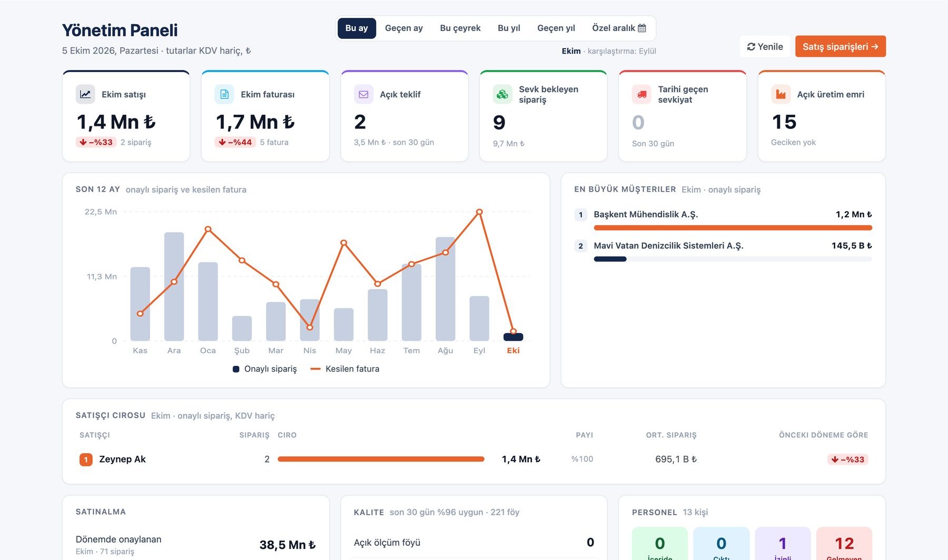This screenshot has height=560, width=948.
Task: Click the calendar icon in Özel aralık
Action: (641, 28)
